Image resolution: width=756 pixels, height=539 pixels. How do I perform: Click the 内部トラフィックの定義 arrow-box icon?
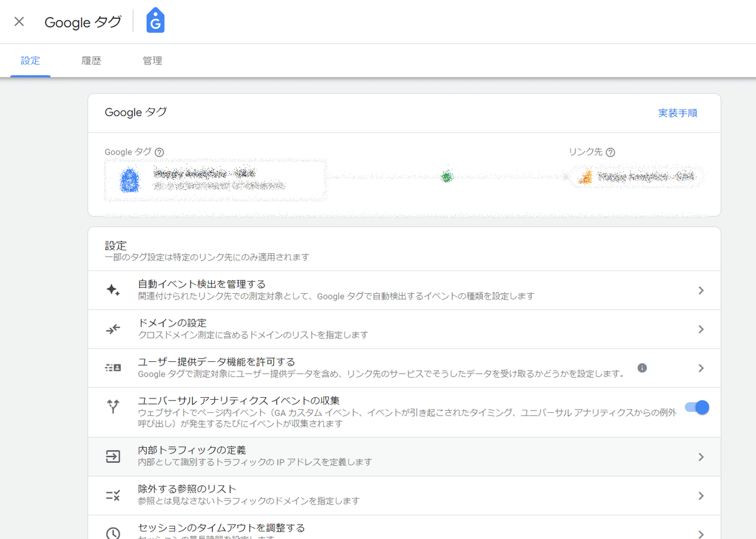click(113, 456)
